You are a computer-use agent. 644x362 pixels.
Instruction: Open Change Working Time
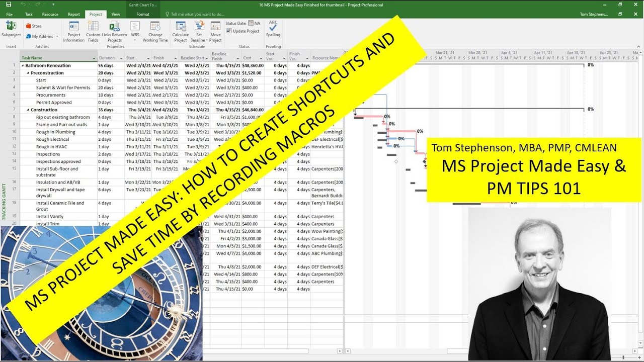pos(155,32)
